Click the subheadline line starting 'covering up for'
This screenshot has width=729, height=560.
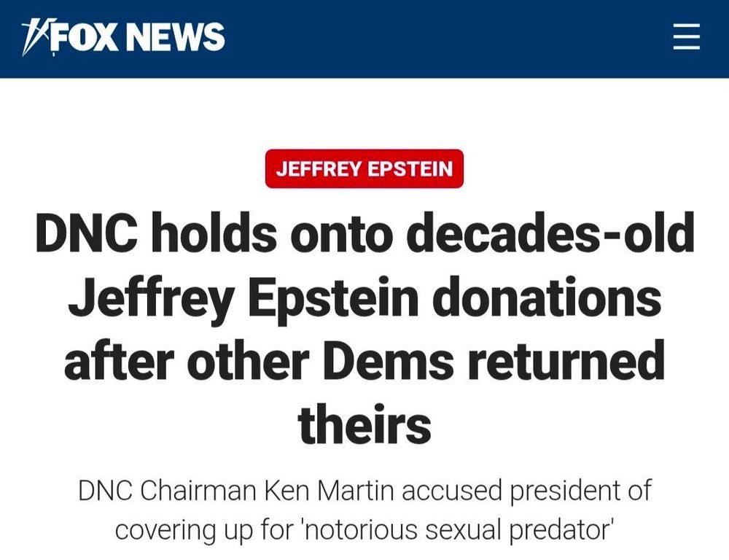pyautogui.click(x=364, y=529)
